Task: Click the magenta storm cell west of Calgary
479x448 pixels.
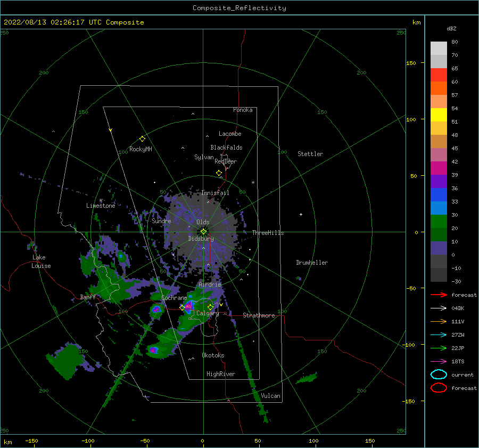Action: pos(189,305)
